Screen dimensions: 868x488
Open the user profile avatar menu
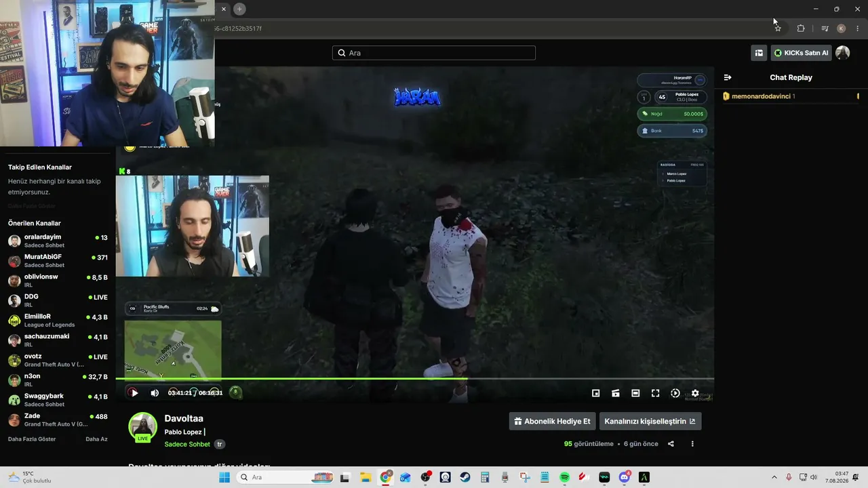point(843,53)
